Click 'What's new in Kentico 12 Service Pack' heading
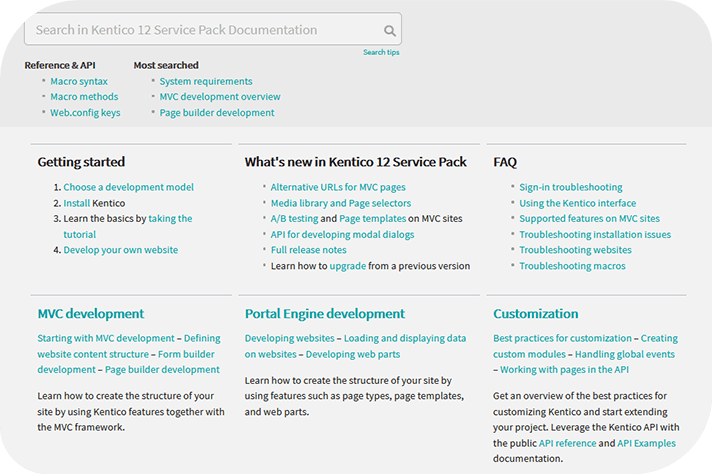 [x=356, y=162]
